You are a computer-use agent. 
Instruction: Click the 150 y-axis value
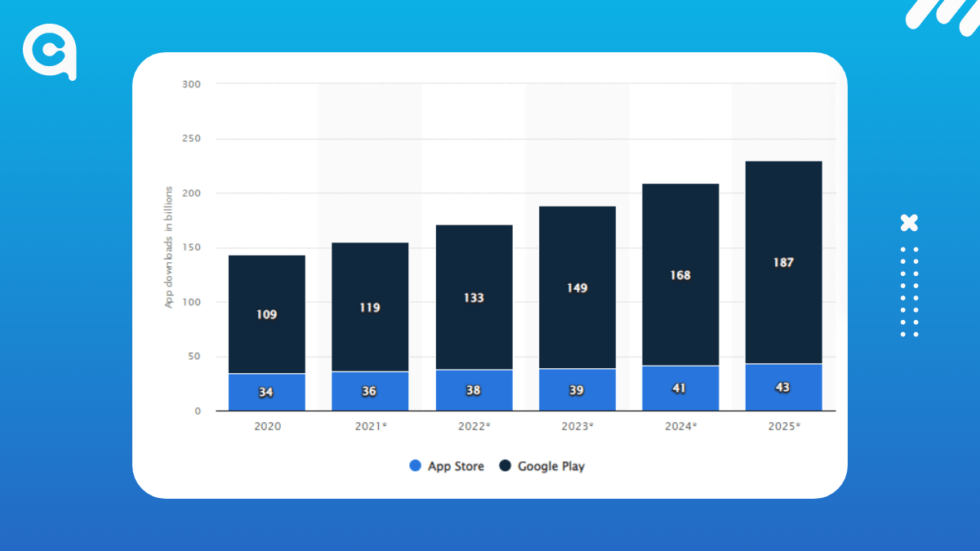[x=193, y=247]
